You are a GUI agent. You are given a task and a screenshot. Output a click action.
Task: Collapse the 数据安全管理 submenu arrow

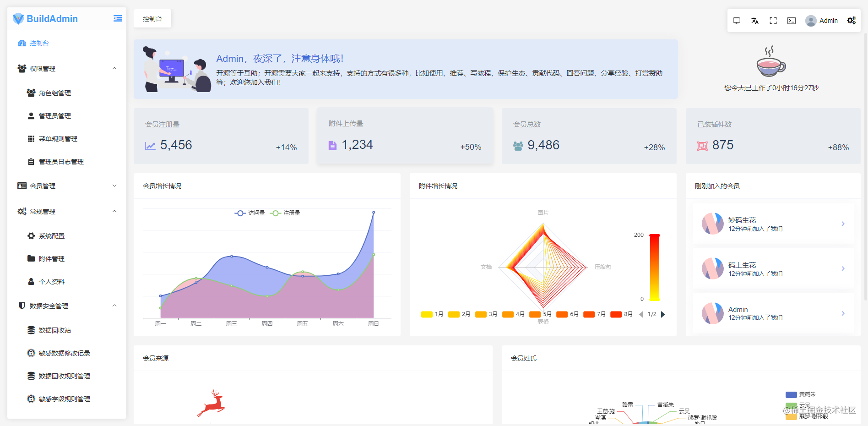pos(114,306)
